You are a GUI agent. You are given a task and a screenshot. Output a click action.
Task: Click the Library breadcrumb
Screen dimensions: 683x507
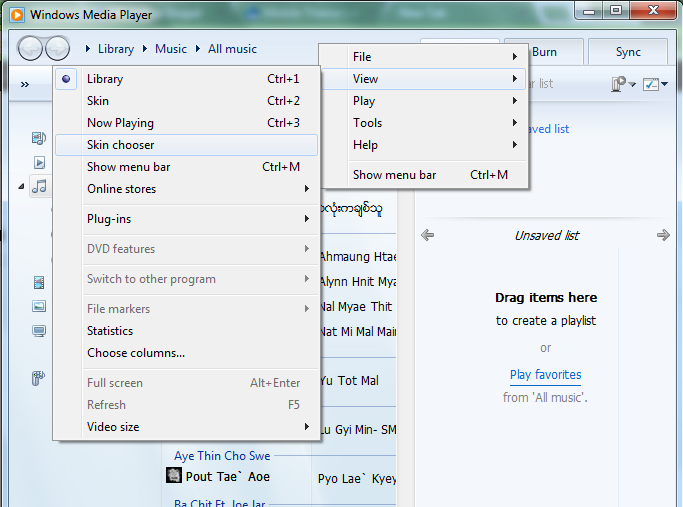point(116,49)
